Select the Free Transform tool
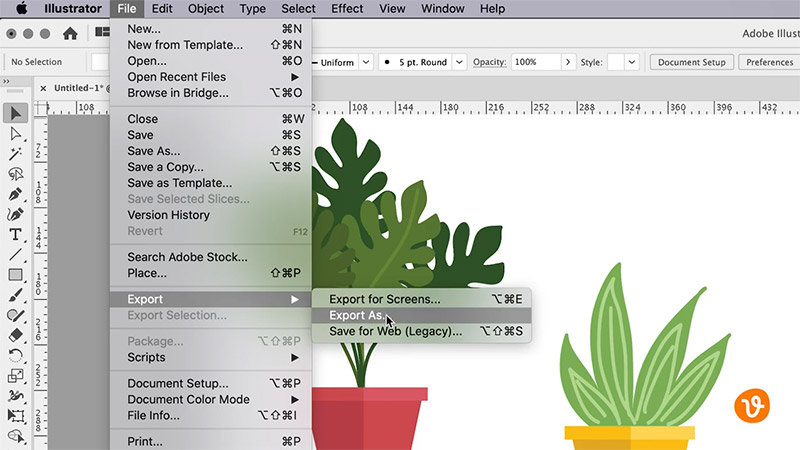 tap(15, 416)
